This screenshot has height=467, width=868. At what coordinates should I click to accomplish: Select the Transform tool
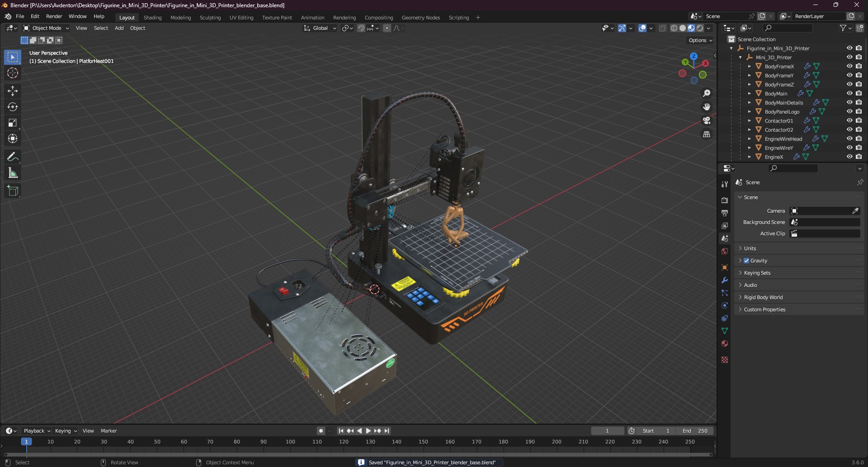pos(13,138)
